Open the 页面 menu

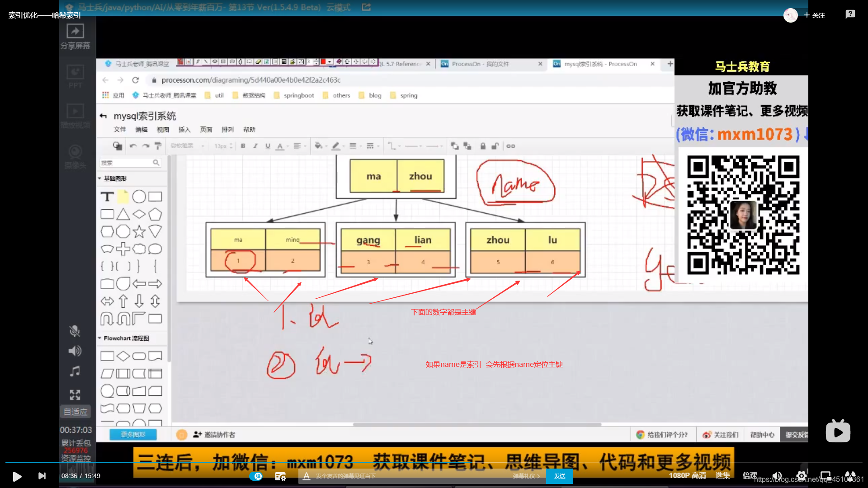[206, 130]
